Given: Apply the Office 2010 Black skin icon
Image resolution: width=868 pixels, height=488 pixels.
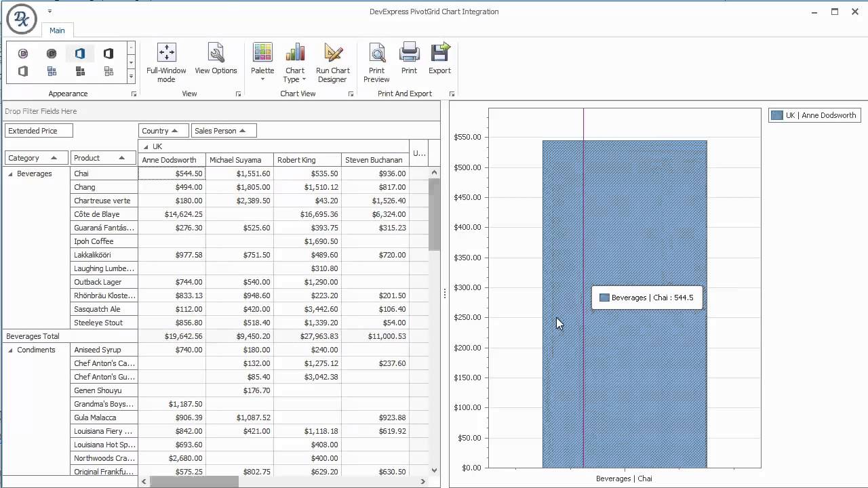Looking at the screenshot, I should (x=80, y=71).
